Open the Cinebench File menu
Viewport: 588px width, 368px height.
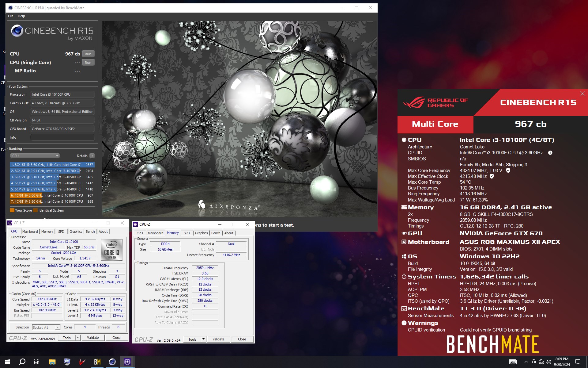tap(11, 16)
